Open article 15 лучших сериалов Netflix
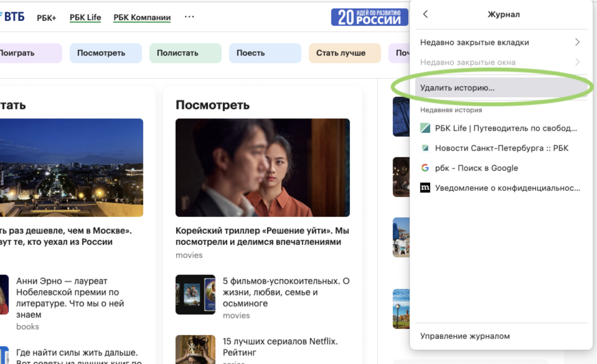The width and height of the screenshot is (597, 364). point(280,347)
